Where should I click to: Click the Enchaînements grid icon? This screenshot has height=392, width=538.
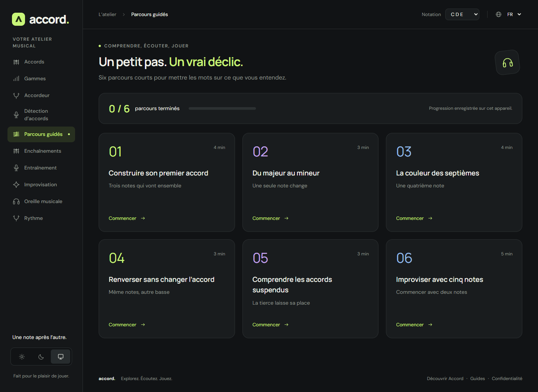[16, 151]
